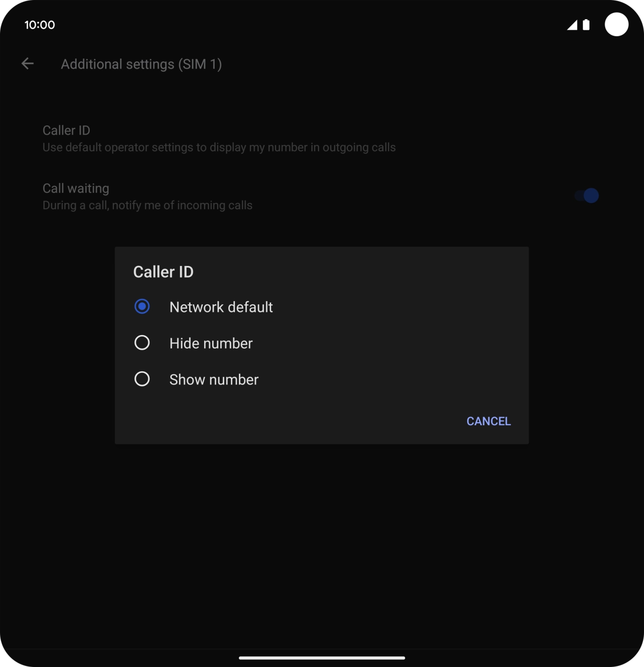Tap the "During a call, notify me" description
The height and width of the screenshot is (667, 644).
coord(147,206)
